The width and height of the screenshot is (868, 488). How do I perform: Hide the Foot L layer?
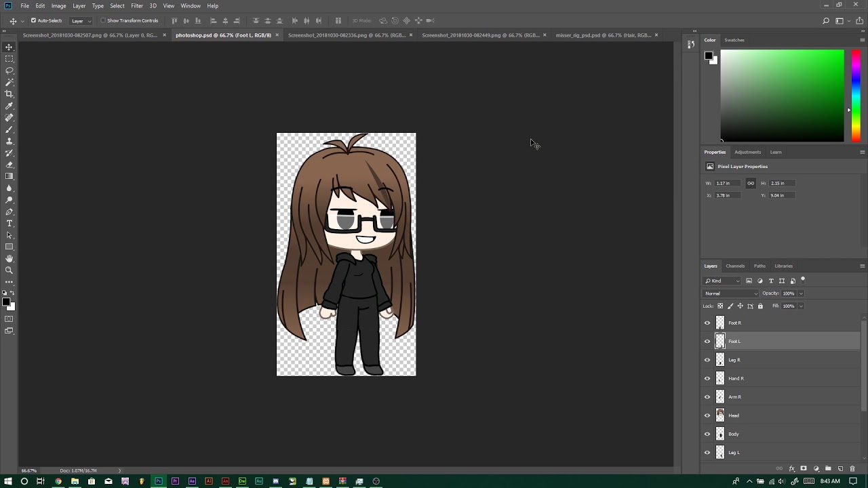(707, 342)
